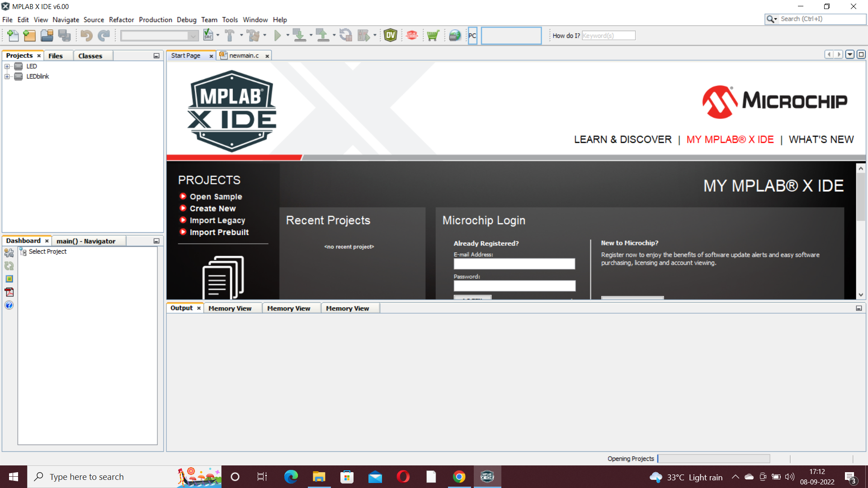Click the Run Project green arrow
The height and width of the screenshot is (488, 868).
[x=278, y=35]
